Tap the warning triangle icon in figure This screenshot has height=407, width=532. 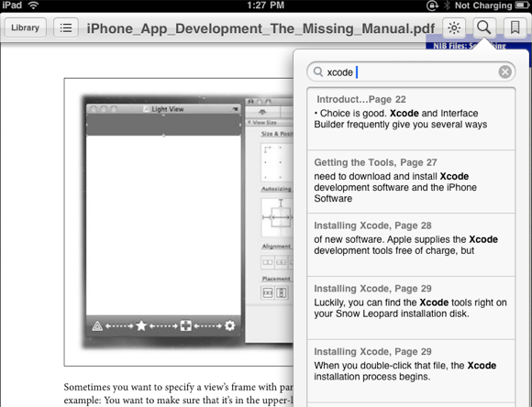click(97, 326)
